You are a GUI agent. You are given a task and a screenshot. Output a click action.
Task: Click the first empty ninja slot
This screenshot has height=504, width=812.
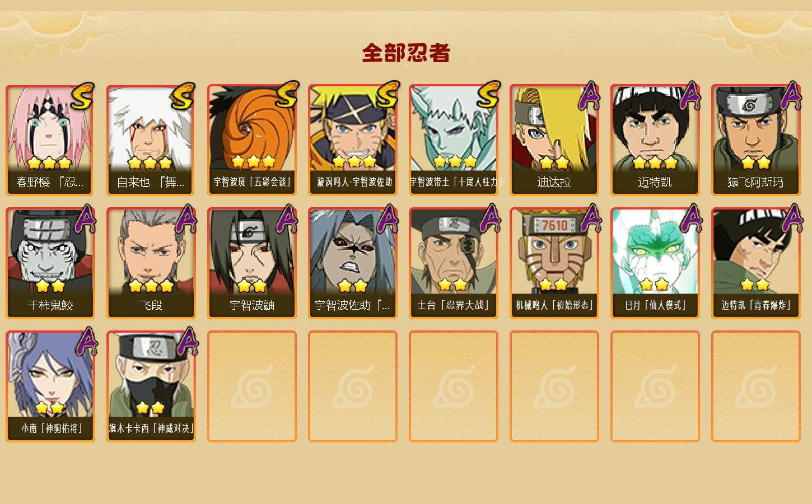click(252, 386)
